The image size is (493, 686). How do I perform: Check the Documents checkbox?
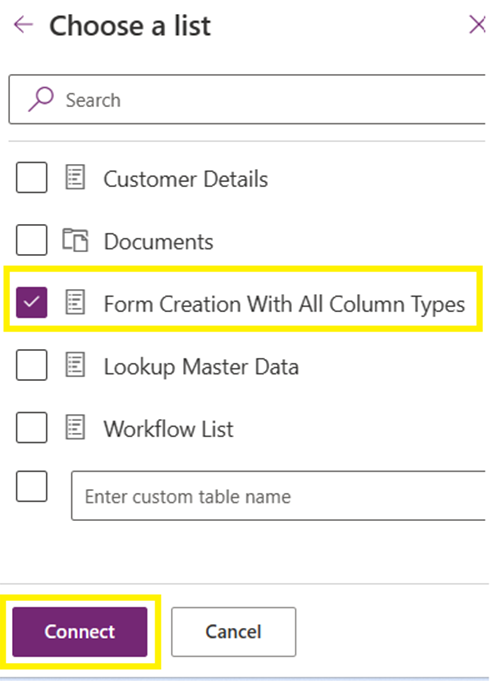[31, 240]
